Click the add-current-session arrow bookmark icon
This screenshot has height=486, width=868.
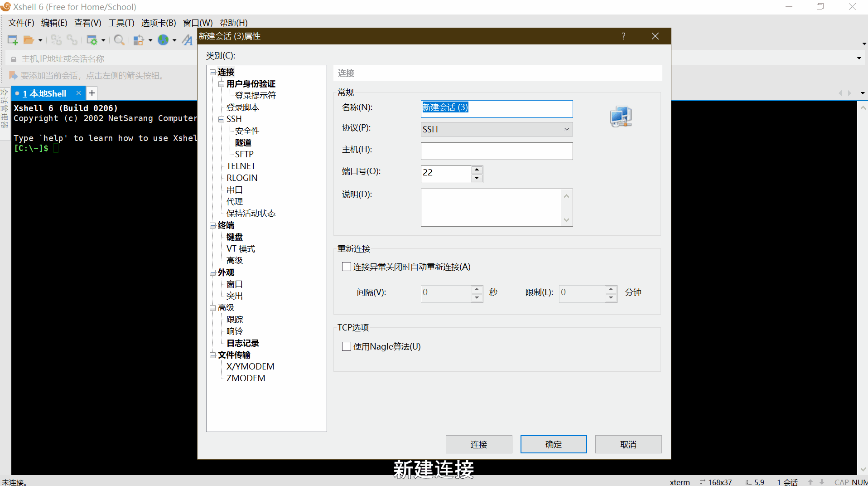click(x=13, y=75)
